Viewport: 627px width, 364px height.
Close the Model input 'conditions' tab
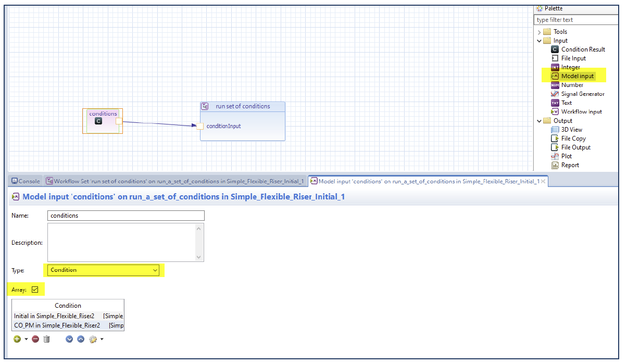point(543,181)
